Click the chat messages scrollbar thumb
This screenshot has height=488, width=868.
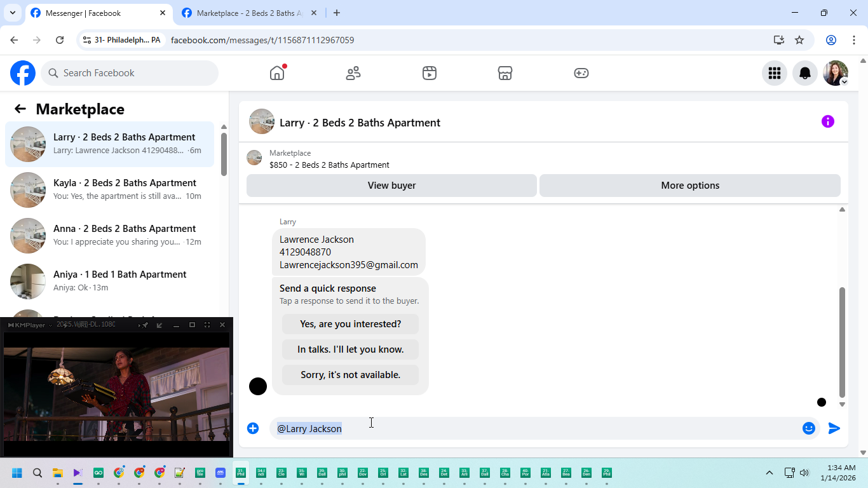(x=842, y=342)
